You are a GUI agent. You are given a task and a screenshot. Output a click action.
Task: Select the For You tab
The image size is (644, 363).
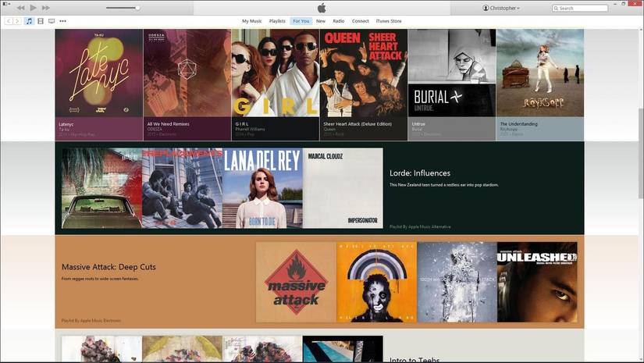301,21
